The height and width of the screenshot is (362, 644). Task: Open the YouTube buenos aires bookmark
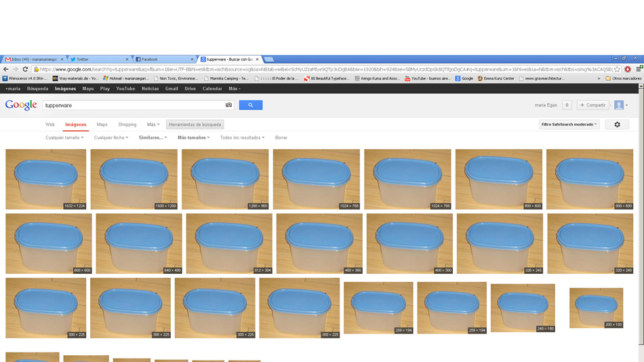pos(428,79)
